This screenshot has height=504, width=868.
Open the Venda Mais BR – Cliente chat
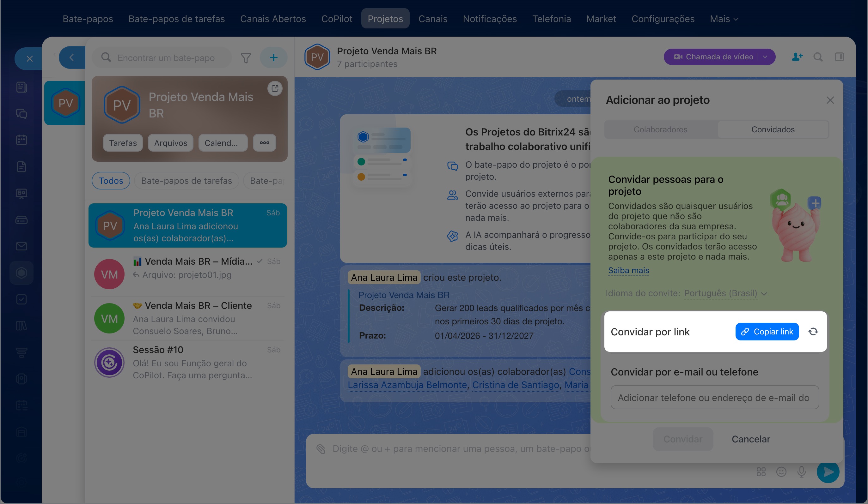(x=188, y=319)
